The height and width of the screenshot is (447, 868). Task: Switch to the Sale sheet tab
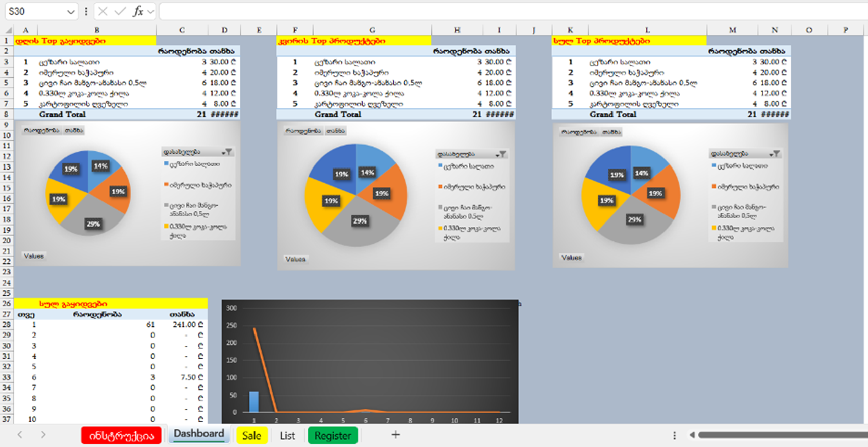click(251, 435)
